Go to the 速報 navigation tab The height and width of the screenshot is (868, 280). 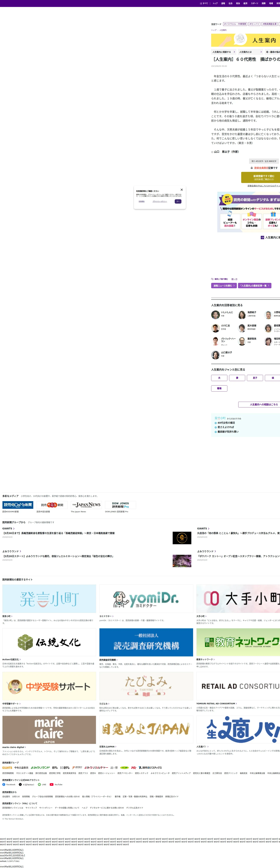pos(223,3)
